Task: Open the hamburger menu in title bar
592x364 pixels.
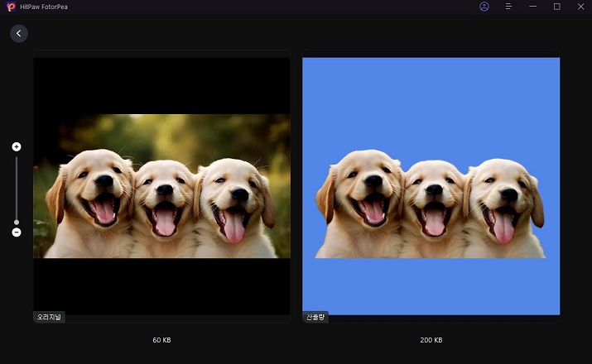Action: (508, 7)
